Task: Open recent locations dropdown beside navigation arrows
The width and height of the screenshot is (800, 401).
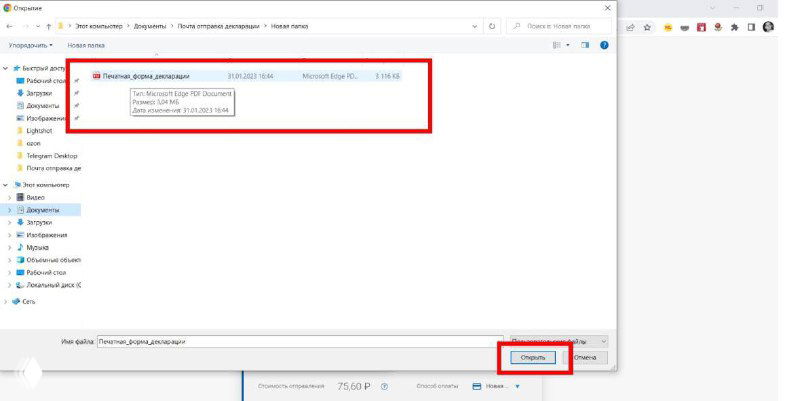Action: [38, 27]
